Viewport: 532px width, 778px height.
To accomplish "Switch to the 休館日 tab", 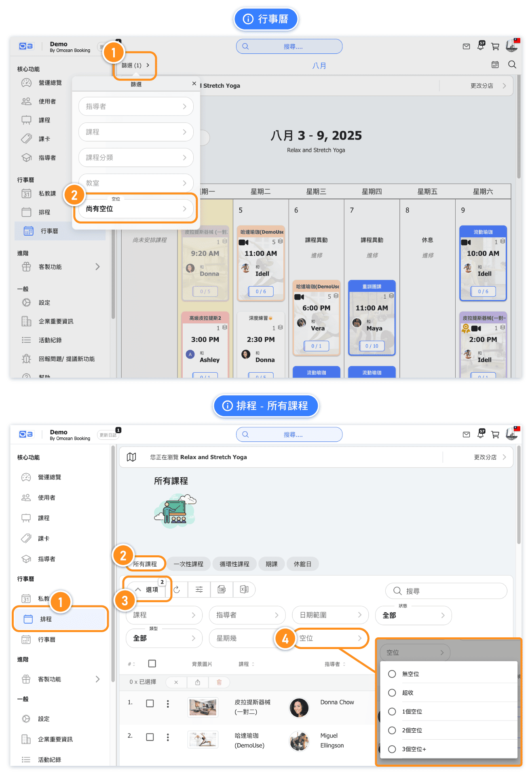I will point(302,564).
